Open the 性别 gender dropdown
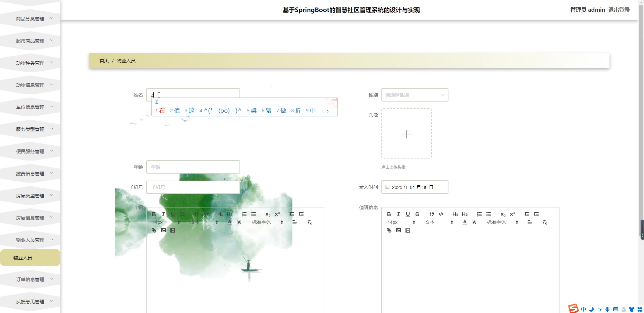 point(415,95)
